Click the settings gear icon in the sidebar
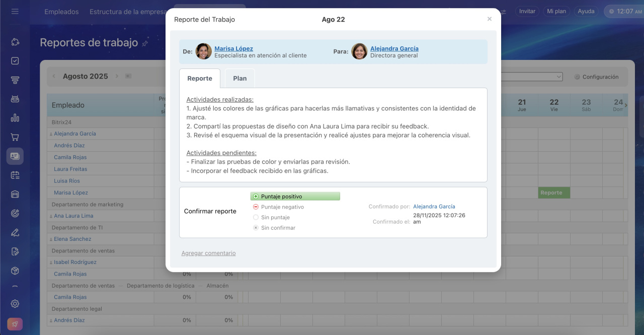This screenshot has width=644, height=335. click(x=15, y=304)
